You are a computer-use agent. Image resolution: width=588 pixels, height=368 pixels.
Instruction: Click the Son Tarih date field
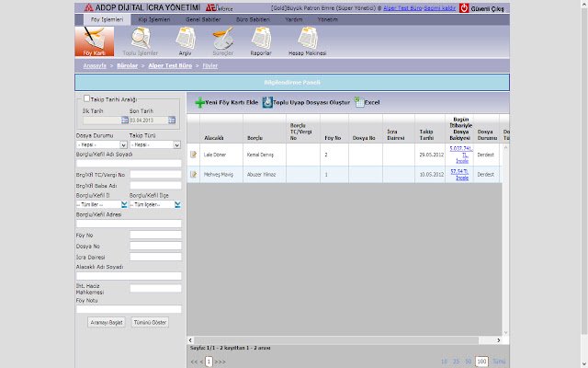[149, 121]
